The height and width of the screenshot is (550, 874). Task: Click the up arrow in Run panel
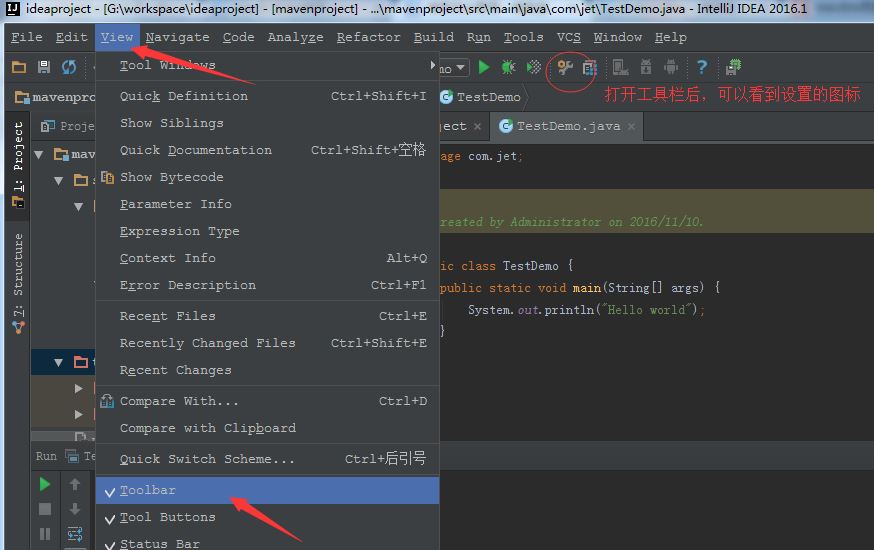pos(75,484)
